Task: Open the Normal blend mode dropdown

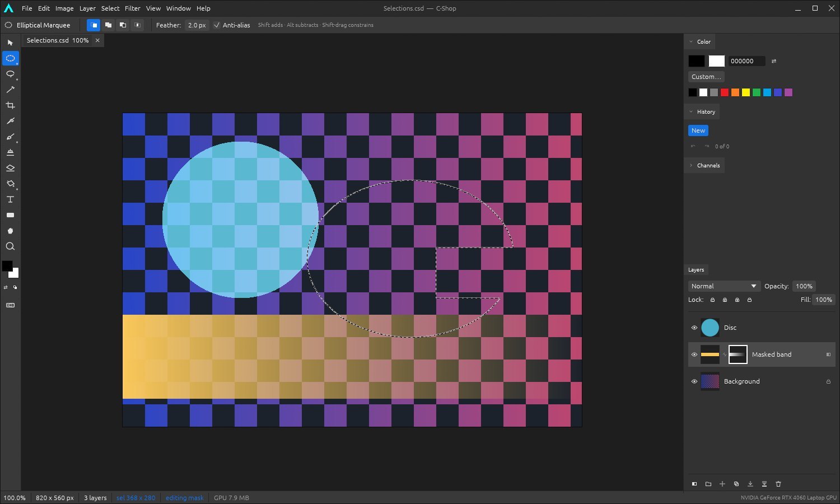Action: 724,286
